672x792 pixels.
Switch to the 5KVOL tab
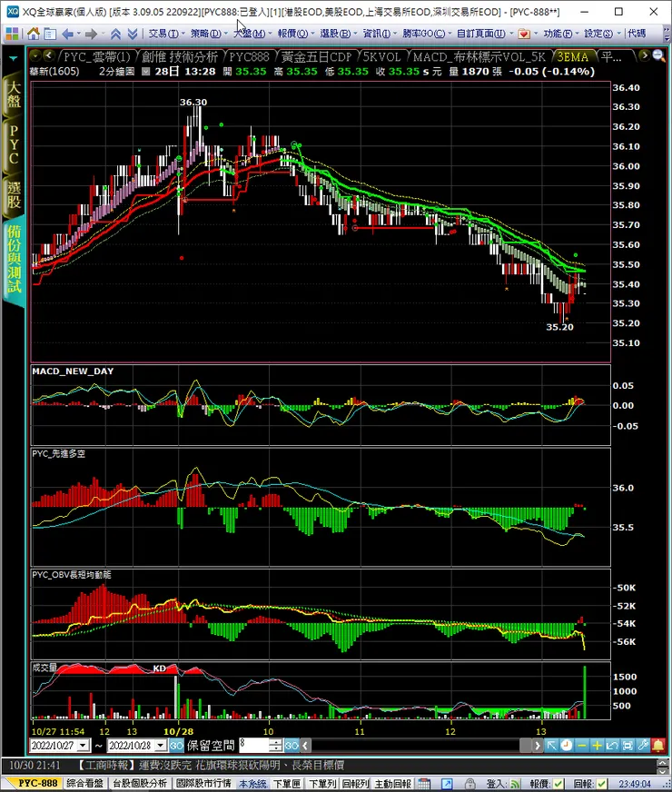click(x=382, y=57)
